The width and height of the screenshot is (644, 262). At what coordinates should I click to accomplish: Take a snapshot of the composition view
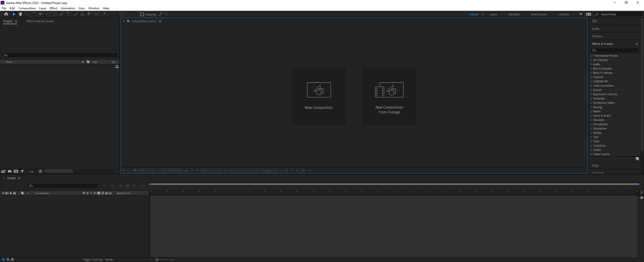(x=186, y=171)
